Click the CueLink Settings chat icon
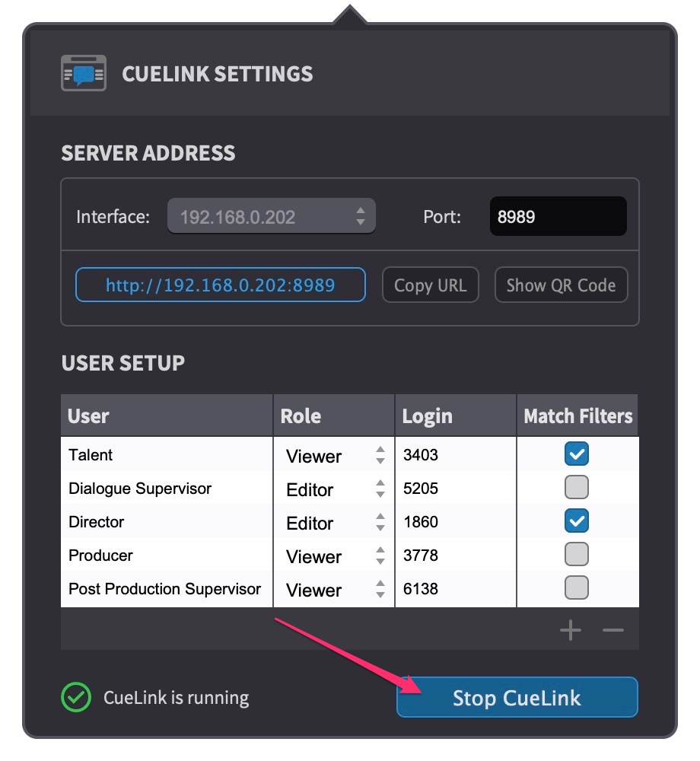 (84, 73)
